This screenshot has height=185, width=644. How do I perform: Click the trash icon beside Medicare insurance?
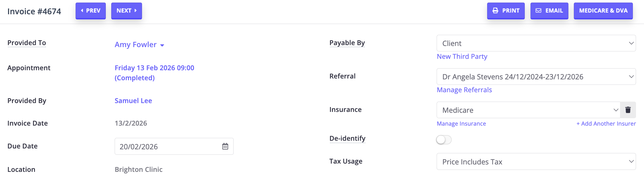[628, 110]
